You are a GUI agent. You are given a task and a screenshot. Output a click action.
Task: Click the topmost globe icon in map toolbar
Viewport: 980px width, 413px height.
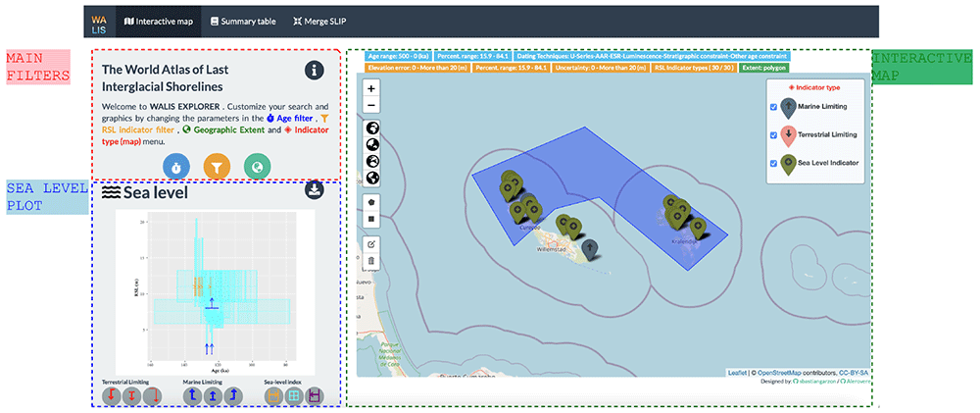pyautogui.click(x=371, y=129)
